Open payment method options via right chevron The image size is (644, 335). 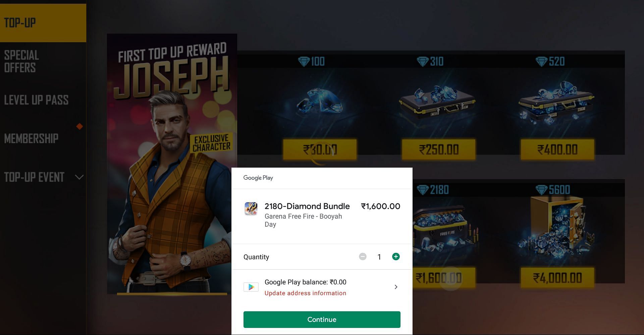[396, 287]
